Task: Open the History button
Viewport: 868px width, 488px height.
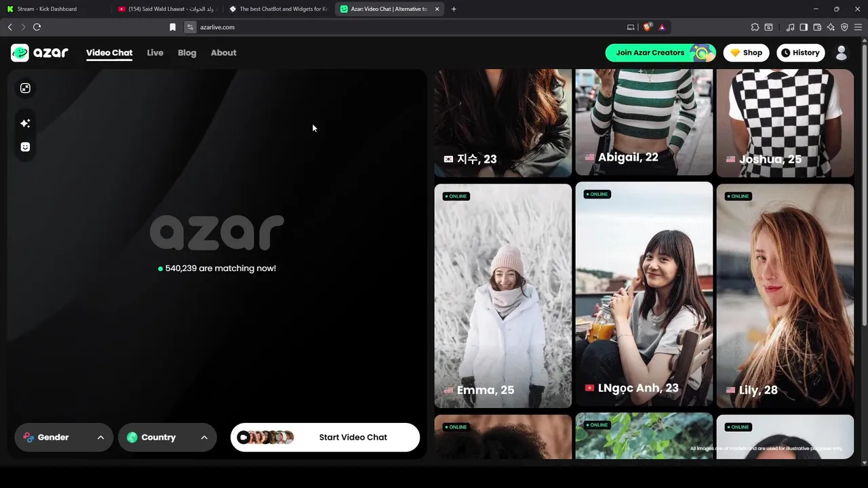Action: click(800, 53)
